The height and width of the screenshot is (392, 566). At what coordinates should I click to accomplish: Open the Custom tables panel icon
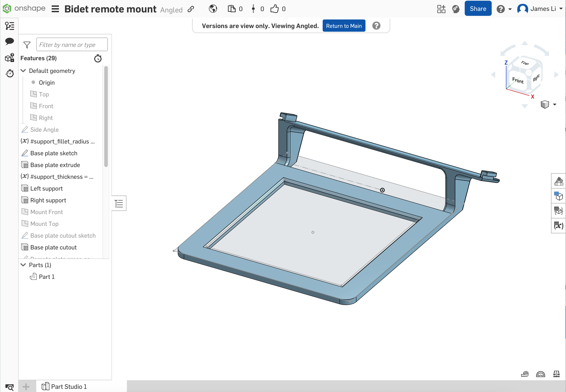click(559, 211)
